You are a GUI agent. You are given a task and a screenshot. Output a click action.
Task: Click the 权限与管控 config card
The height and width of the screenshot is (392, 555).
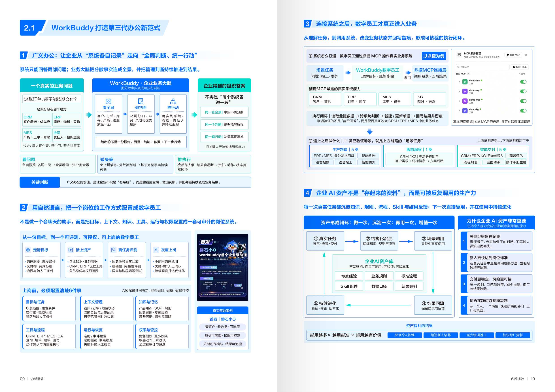(x=162, y=336)
